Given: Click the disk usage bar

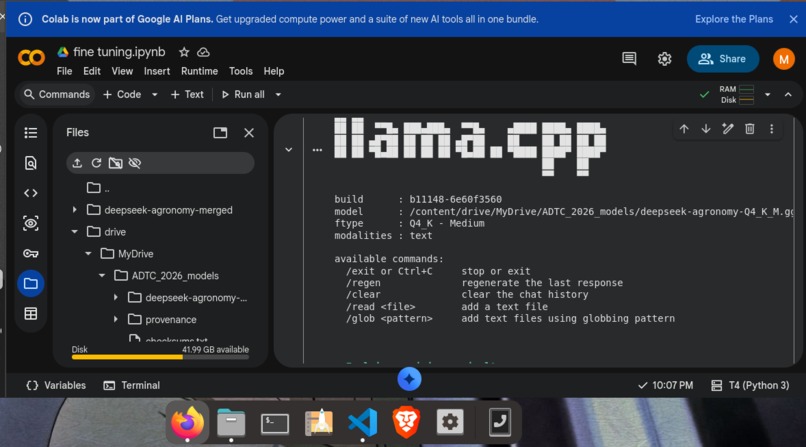Looking at the screenshot, I should pyautogui.click(x=160, y=357).
